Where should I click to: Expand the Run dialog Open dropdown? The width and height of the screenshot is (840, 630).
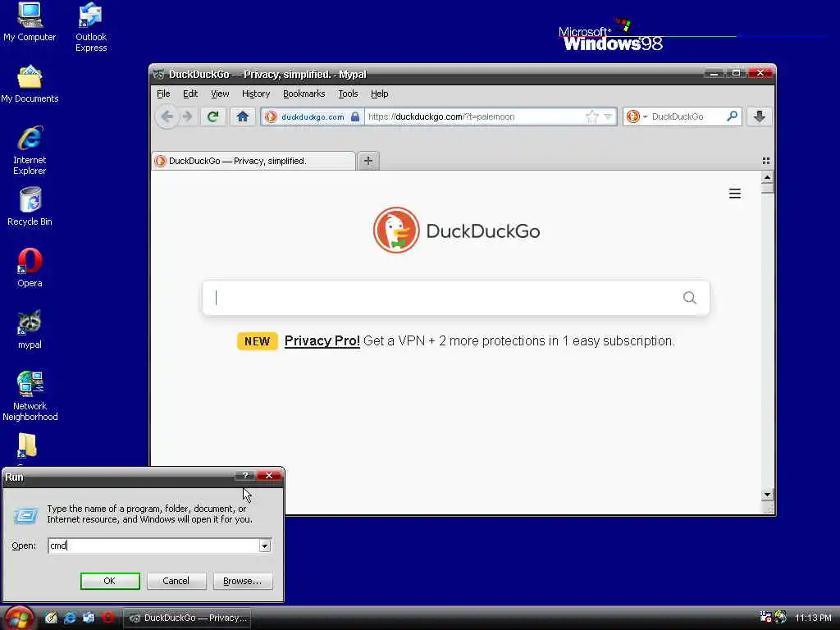coord(265,546)
